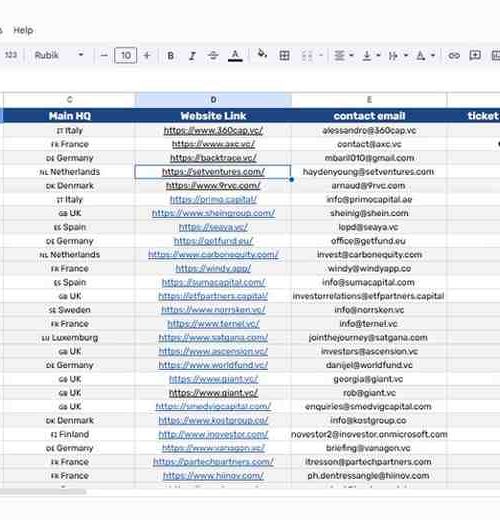Click the text wrapping icon
The height and width of the screenshot is (520, 500).
point(393,55)
